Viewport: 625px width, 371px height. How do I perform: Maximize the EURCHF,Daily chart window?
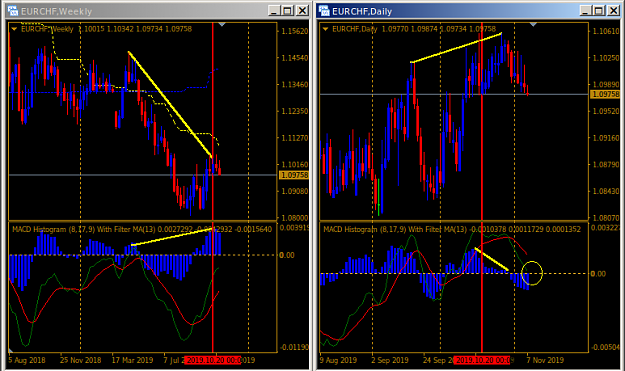599,11
